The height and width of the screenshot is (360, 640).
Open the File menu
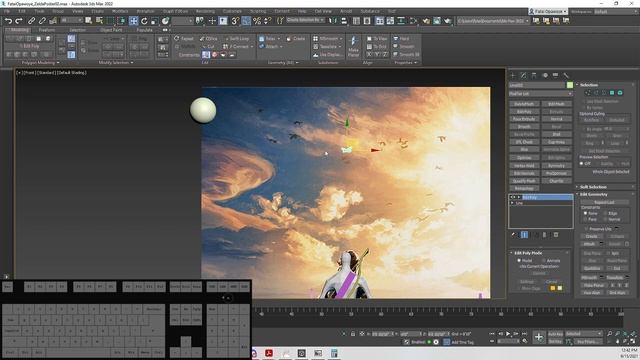coord(7,11)
